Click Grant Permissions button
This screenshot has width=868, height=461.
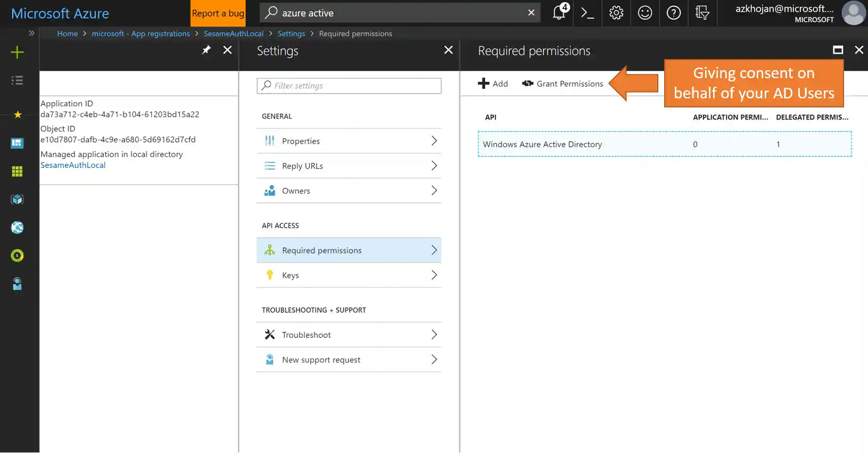point(563,83)
